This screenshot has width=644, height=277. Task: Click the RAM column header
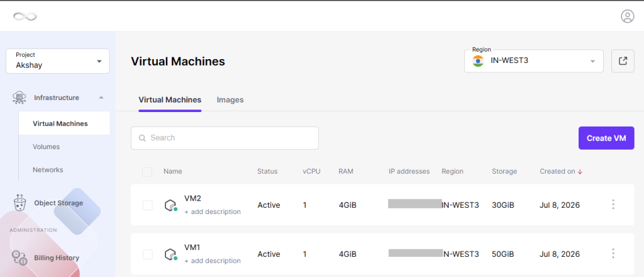(x=346, y=172)
